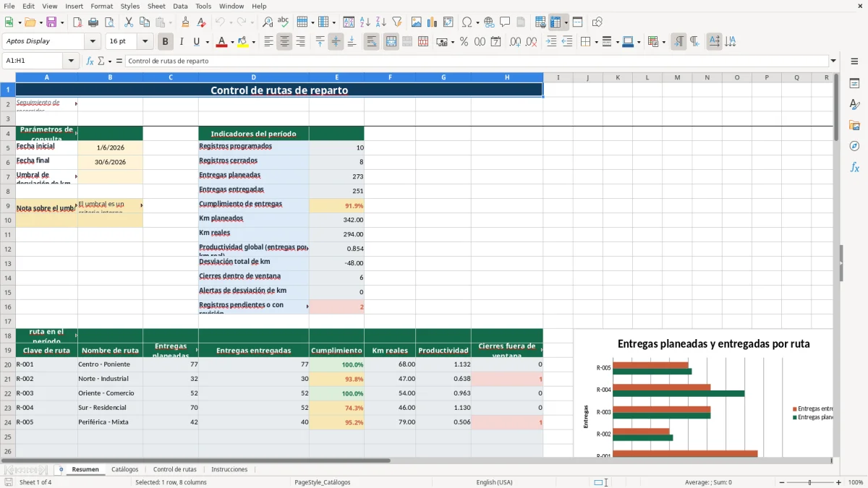868x488 pixels.
Task: Insert an image
Action: click(417, 22)
